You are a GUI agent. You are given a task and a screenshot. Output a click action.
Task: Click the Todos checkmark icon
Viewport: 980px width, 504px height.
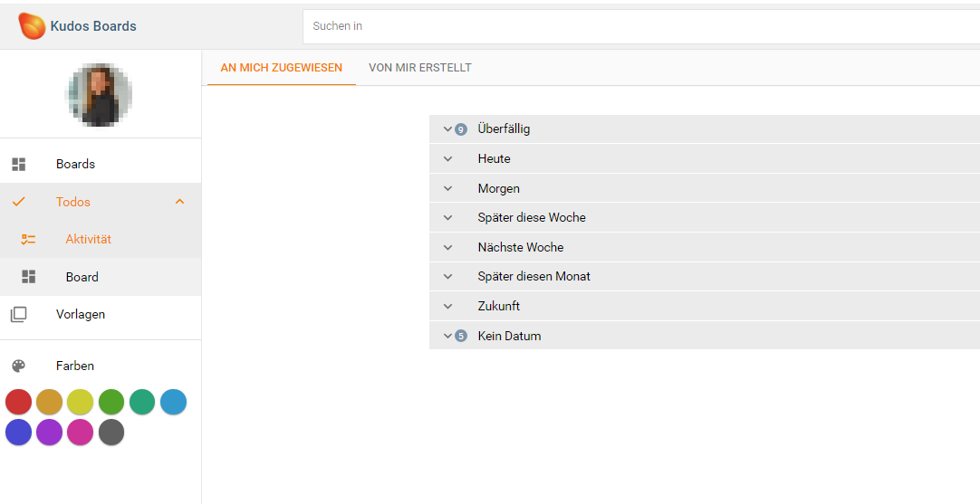(x=18, y=202)
